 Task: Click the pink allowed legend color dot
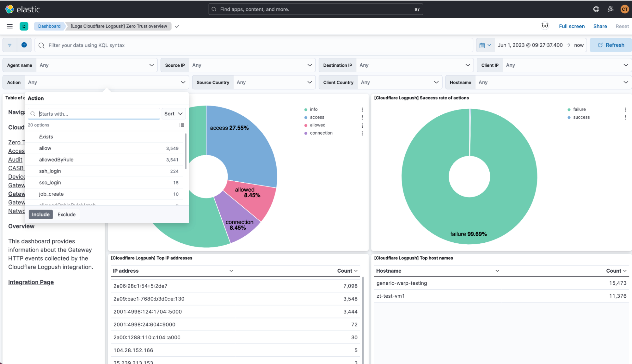point(306,125)
